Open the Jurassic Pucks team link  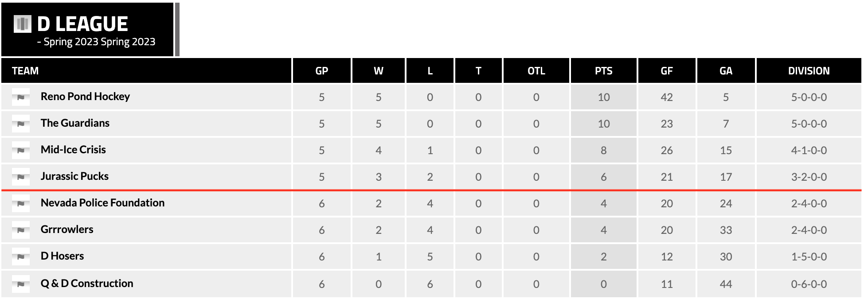point(74,176)
